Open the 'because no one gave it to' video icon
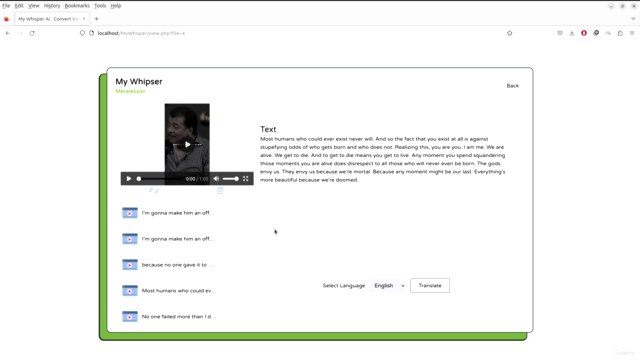 pyautogui.click(x=130, y=265)
